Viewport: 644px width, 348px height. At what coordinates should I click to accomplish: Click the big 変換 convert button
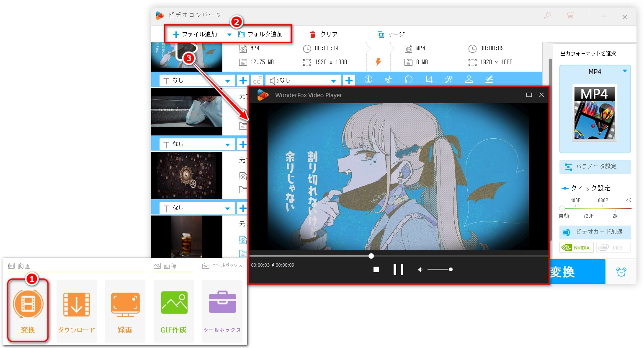coord(577,272)
